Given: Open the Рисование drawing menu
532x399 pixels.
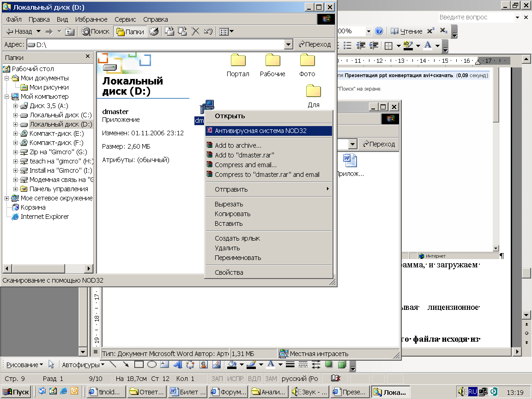Looking at the screenshot, I should pos(24,365).
